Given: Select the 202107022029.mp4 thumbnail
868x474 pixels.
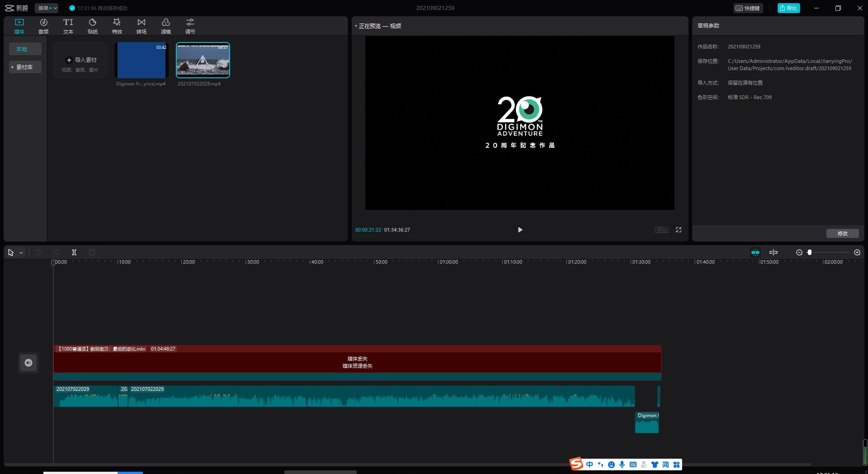Looking at the screenshot, I should point(203,60).
